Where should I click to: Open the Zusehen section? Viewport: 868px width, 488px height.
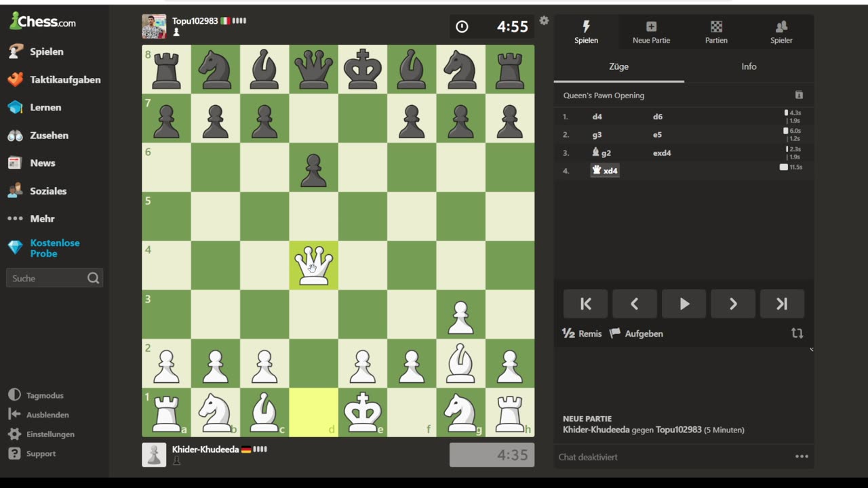37,135
